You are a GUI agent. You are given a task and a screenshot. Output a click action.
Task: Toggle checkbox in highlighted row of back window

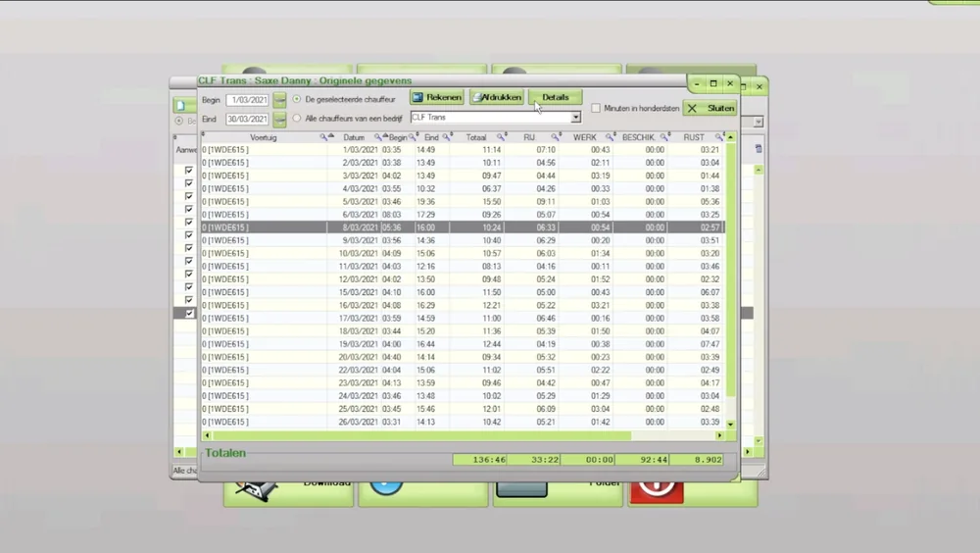tap(189, 313)
